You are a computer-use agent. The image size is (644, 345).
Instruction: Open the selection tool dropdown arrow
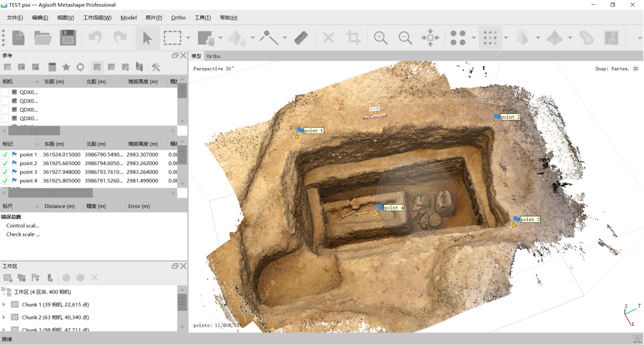point(188,38)
